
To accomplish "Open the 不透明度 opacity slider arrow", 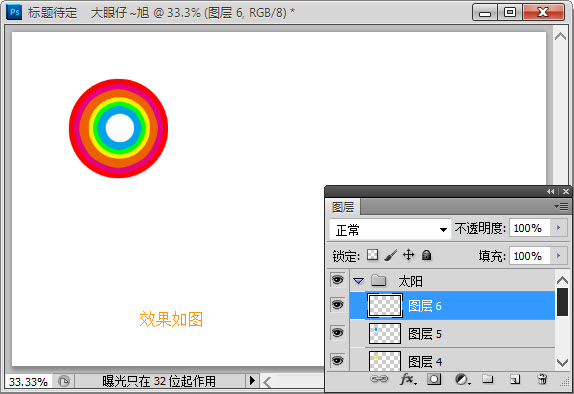I will [x=559, y=228].
